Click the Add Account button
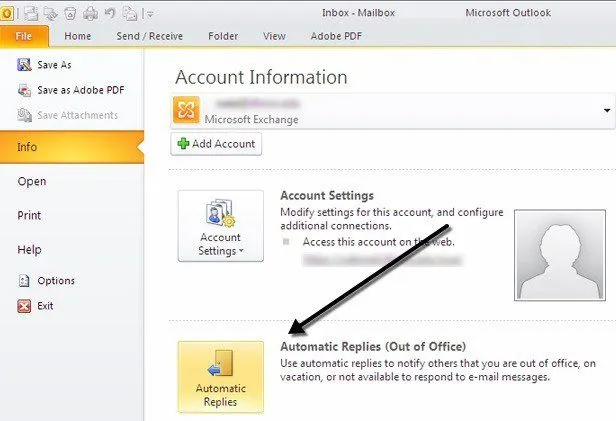This screenshot has width=616, height=421. [216, 144]
